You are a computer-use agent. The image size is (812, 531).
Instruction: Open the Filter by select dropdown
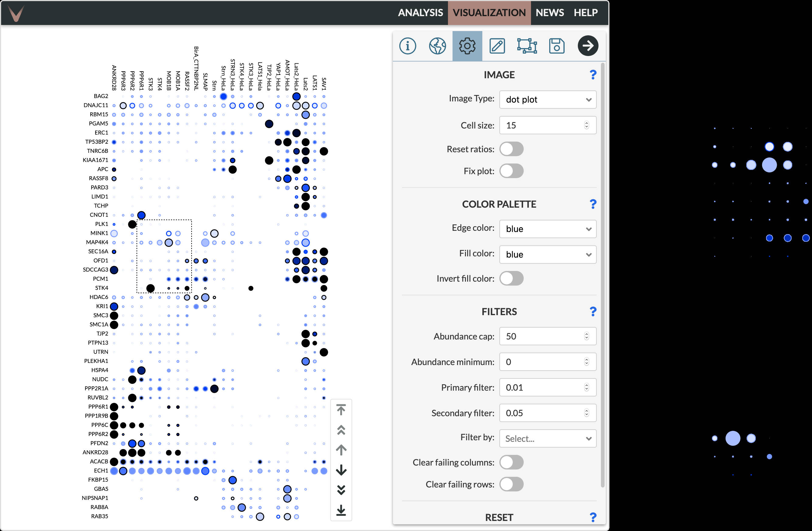(547, 438)
